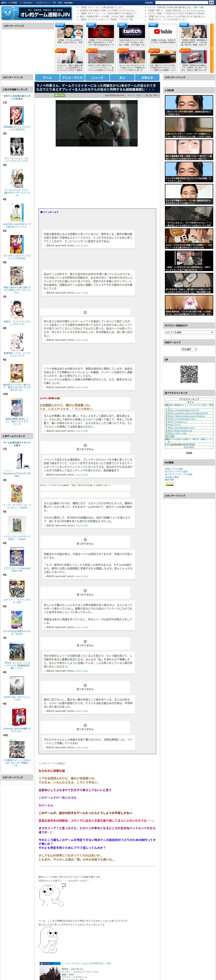Open the お知らせ navigation tab
This screenshot has width=216, height=980.
click(147, 78)
